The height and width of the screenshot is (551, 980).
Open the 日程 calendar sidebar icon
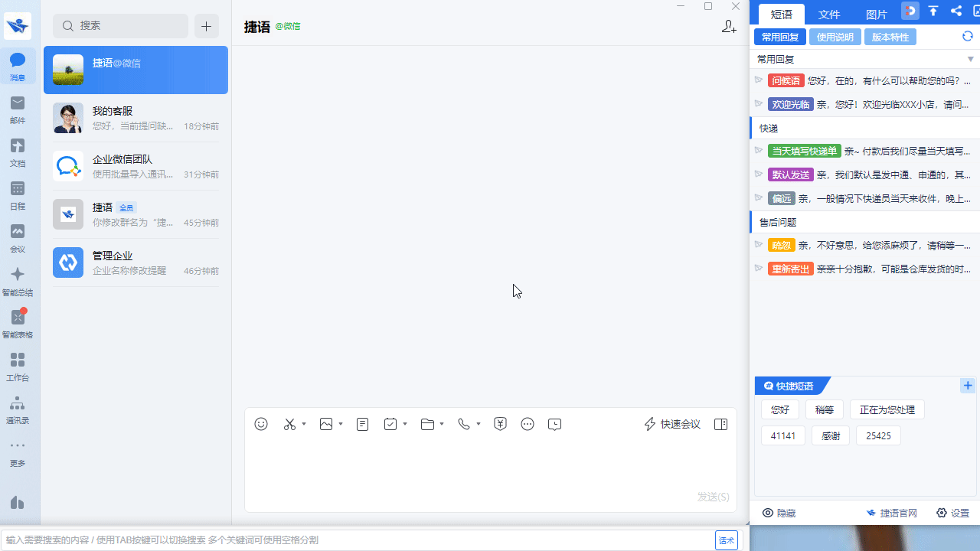coord(18,194)
